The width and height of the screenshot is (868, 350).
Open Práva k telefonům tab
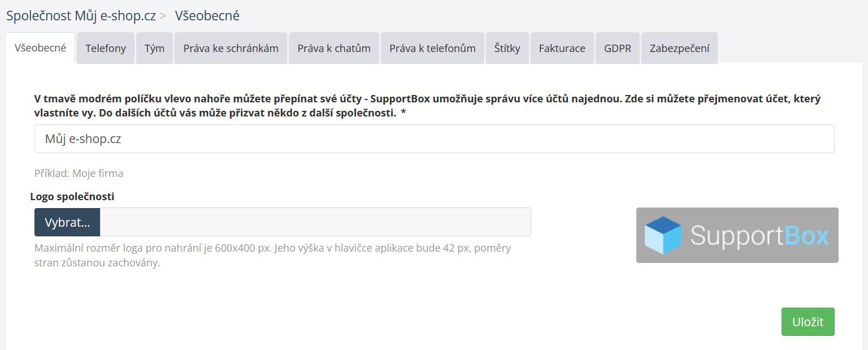point(432,48)
